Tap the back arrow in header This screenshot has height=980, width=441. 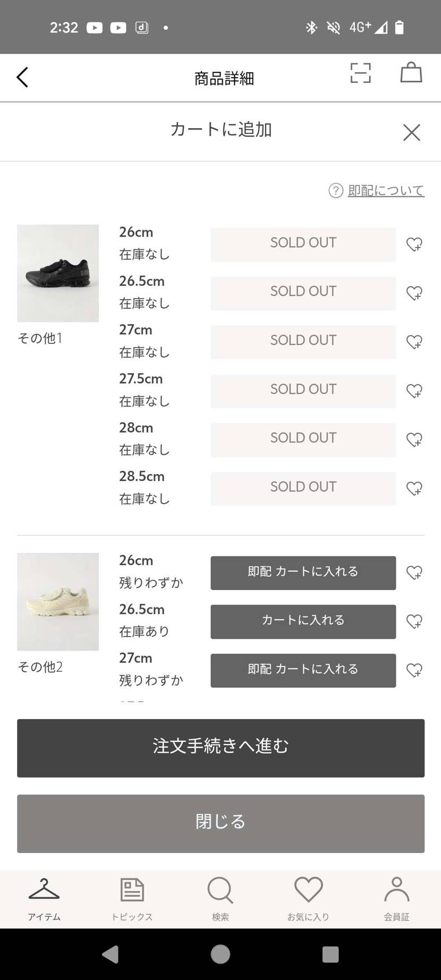point(22,78)
